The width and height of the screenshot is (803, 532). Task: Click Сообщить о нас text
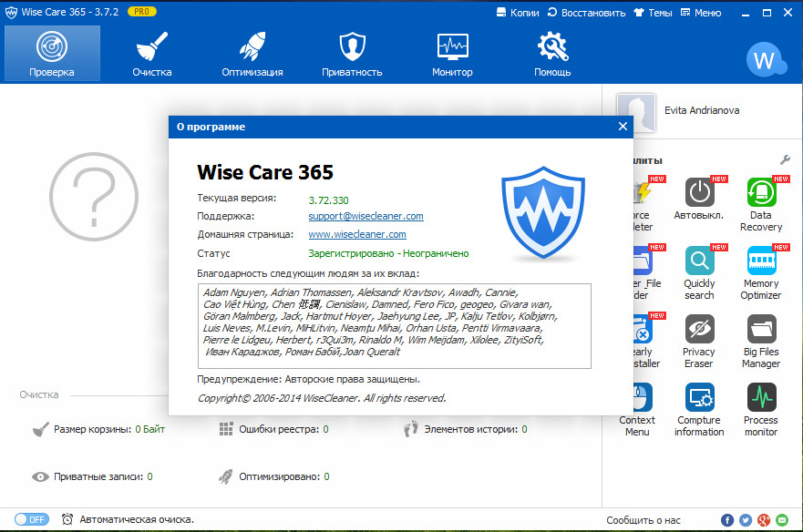pyautogui.click(x=643, y=520)
